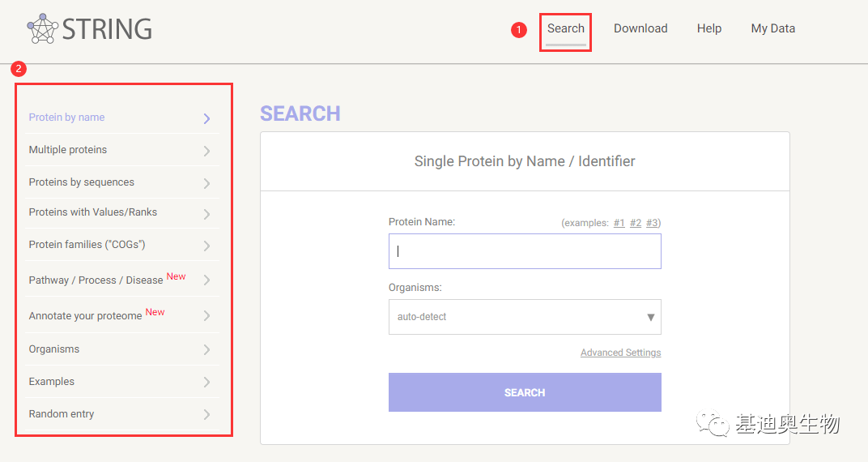Open example #1 link
Image resolution: width=868 pixels, height=462 pixels.
pyautogui.click(x=619, y=223)
